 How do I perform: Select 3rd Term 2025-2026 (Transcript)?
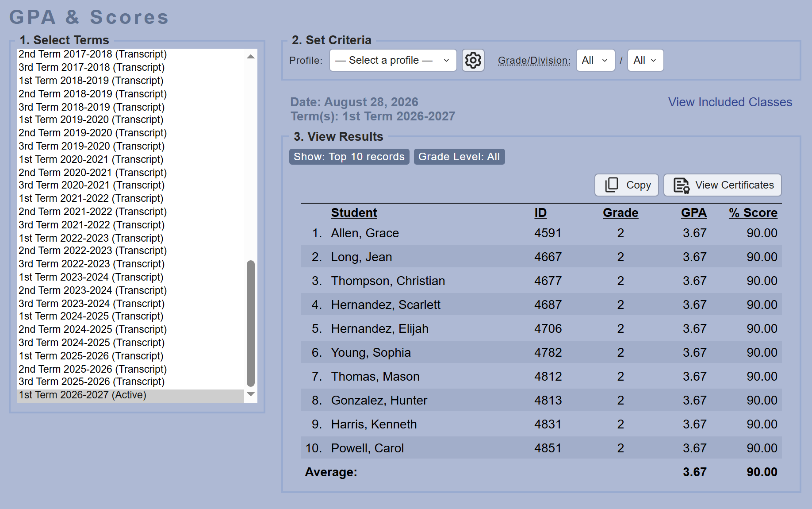pyautogui.click(x=130, y=382)
